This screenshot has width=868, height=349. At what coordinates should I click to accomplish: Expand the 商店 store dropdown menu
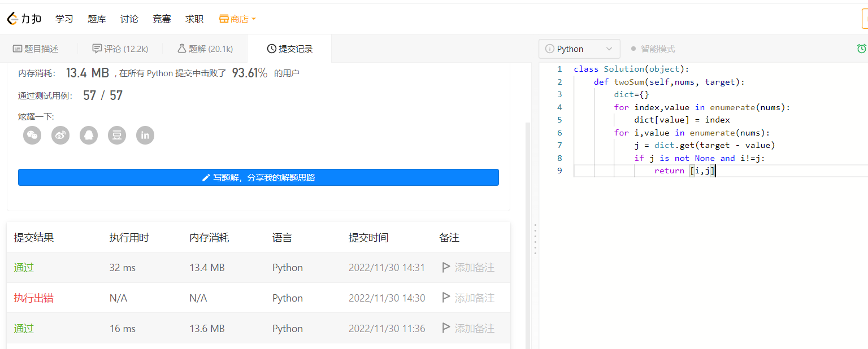(238, 19)
